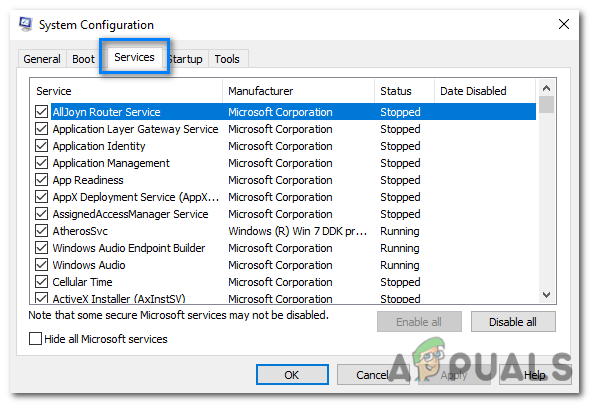590x404 pixels.
Task: Uncheck AllJoyn Router Service checkbox
Action: 41,112
